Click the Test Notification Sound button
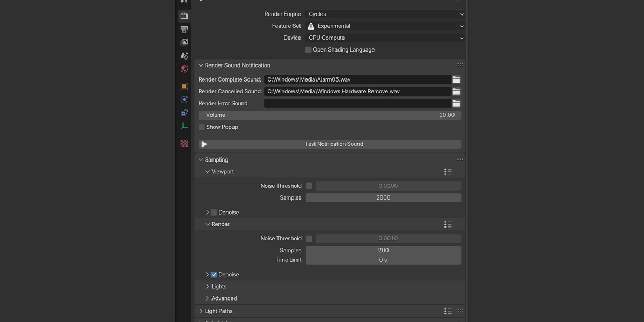The image size is (644, 322). coord(330,144)
